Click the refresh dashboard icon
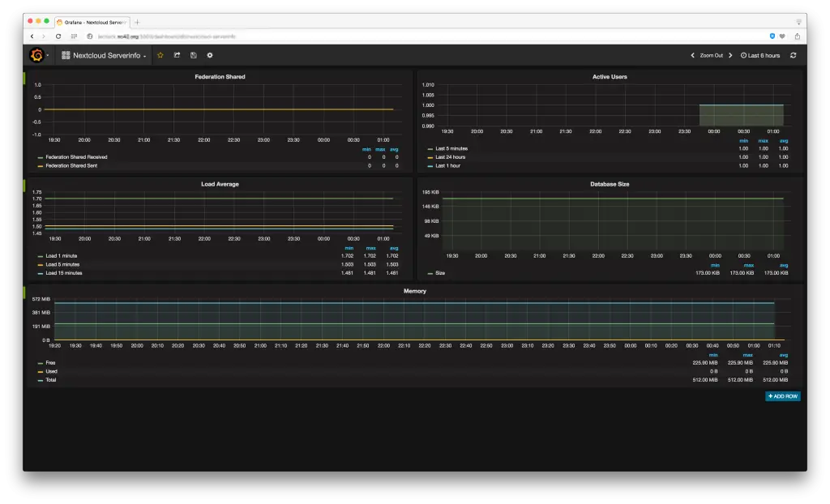This screenshot has height=504, width=830. pos(793,55)
